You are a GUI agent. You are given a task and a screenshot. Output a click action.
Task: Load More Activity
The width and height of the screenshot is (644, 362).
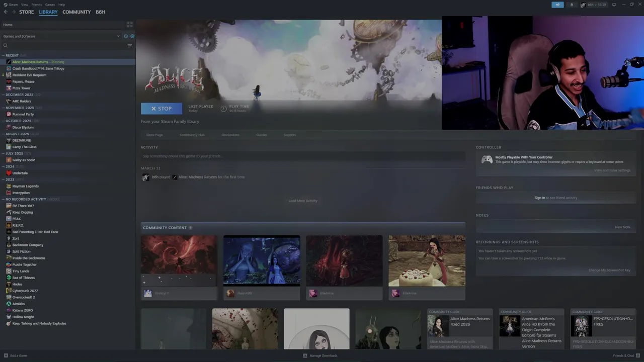tap(303, 201)
